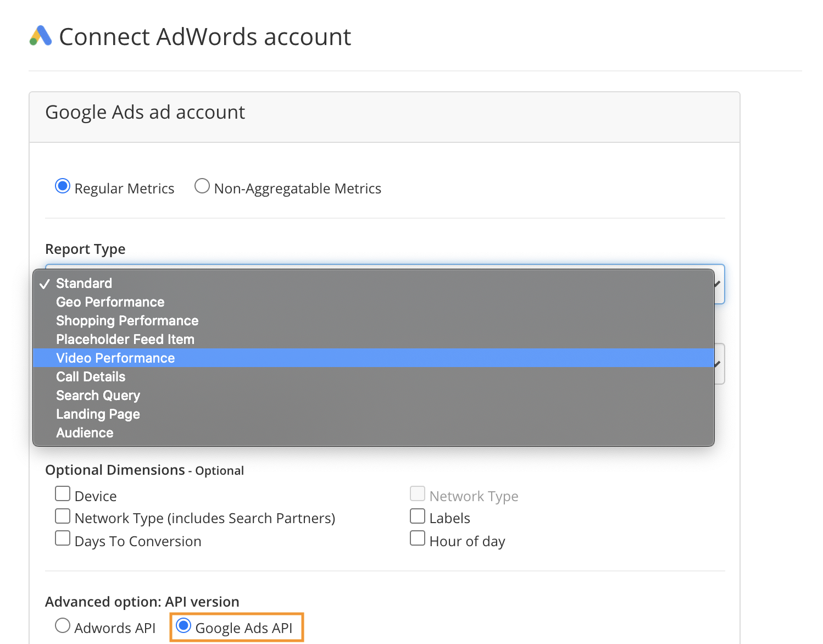
Task: Click the Google Ads logo icon
Action: click(x=41, y=36)
